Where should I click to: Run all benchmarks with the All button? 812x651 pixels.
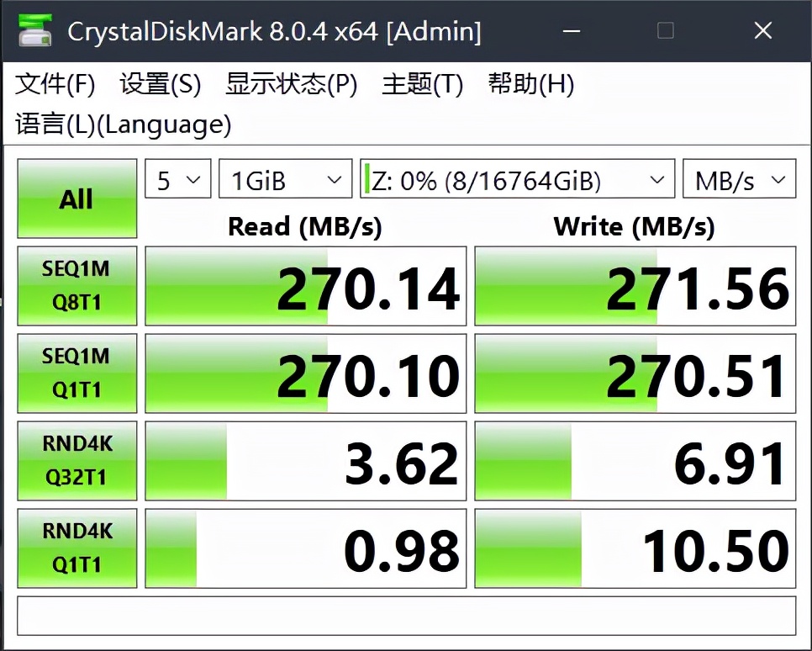77,198
